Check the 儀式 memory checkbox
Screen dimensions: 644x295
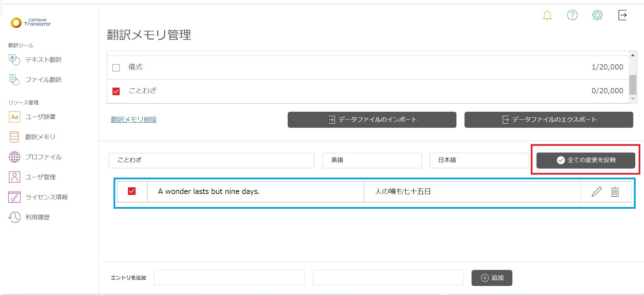[116, 68]
